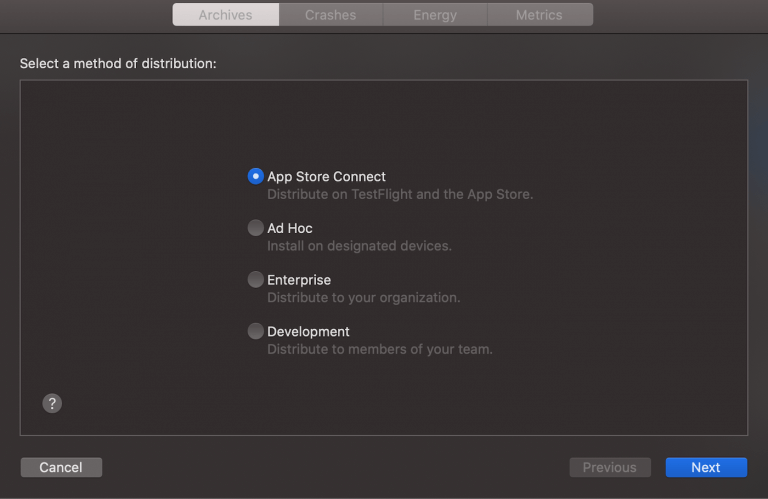Viewport: 768px width, 499px height.
Task: Click "Distribute to members of your team" text
Action: [379, 350]
